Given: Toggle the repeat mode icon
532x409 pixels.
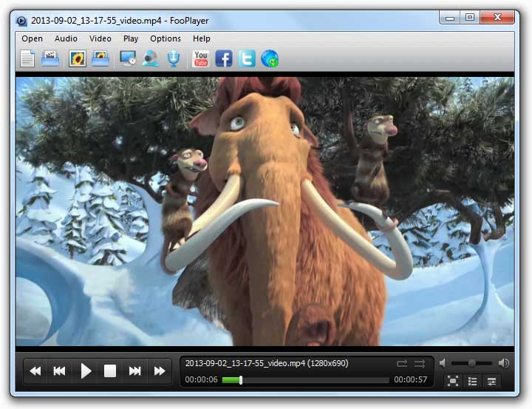Looking at the screenshot, I should 402,364.
